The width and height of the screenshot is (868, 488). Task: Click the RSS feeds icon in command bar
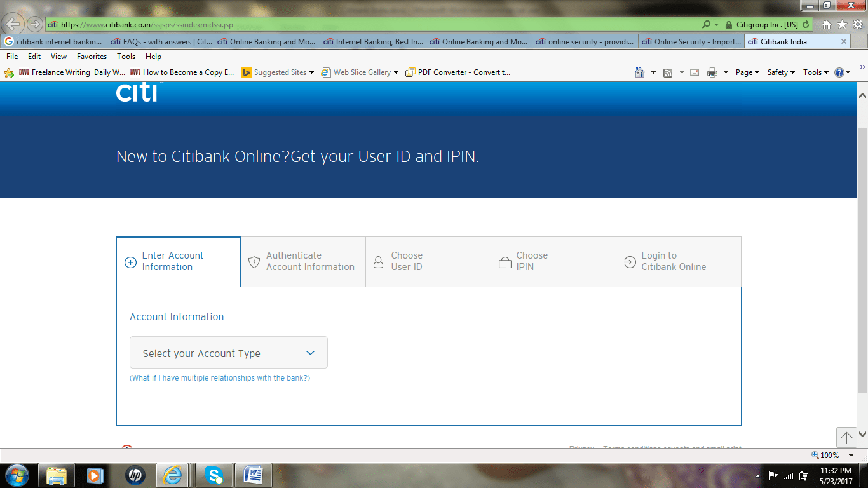(x=668, y=72)
